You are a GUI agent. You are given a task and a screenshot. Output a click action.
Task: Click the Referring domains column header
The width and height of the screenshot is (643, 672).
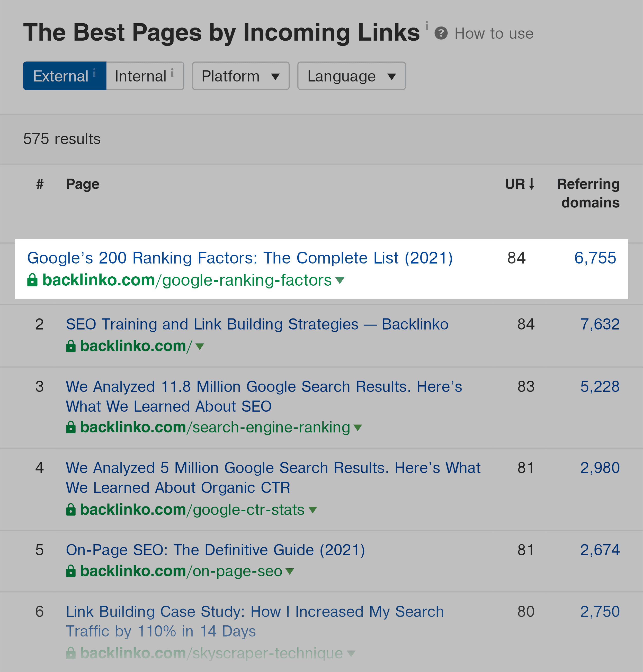pyautogui.click(x=588, y=193)
